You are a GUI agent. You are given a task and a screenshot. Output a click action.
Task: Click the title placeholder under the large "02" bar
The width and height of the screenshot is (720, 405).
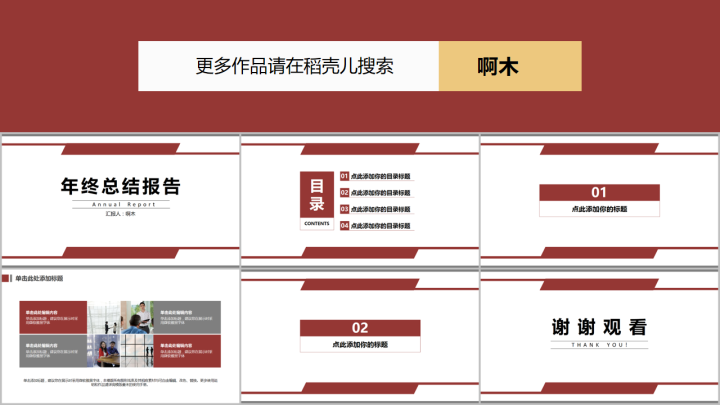[360, 344]
